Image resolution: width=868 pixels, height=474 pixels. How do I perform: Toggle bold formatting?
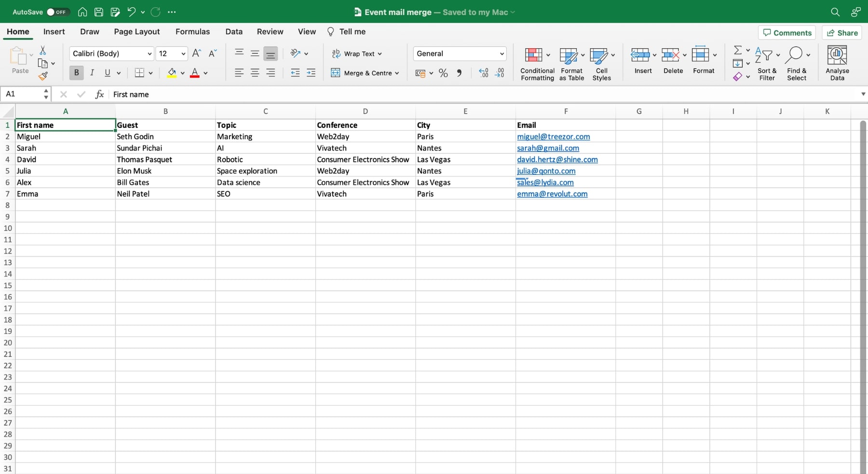76,73
